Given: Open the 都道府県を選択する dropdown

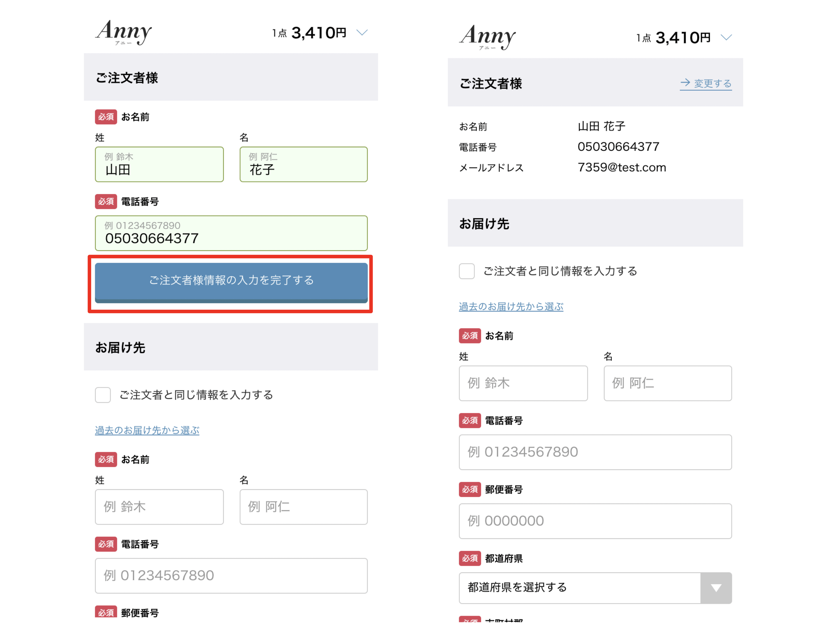Looking at the screenshot, I should (595, 587).
